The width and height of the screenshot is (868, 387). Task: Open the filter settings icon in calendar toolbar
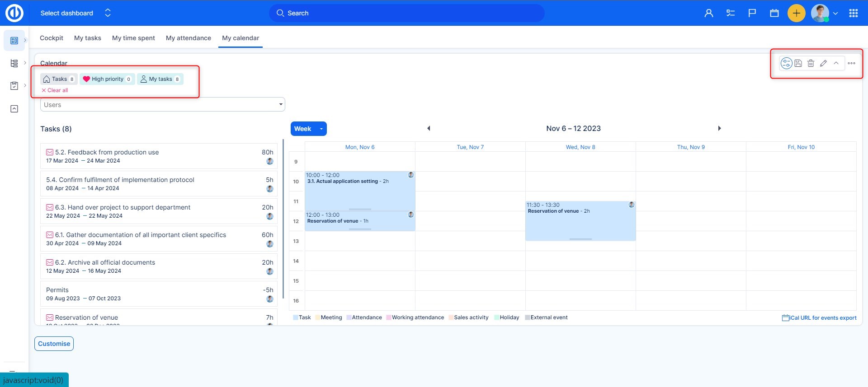coord(786,63)
